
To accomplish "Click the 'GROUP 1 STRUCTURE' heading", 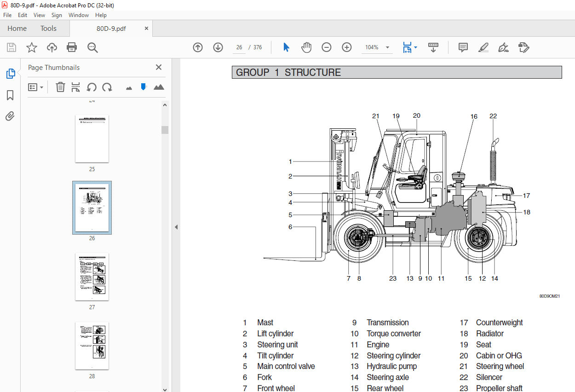I will 288,72.
